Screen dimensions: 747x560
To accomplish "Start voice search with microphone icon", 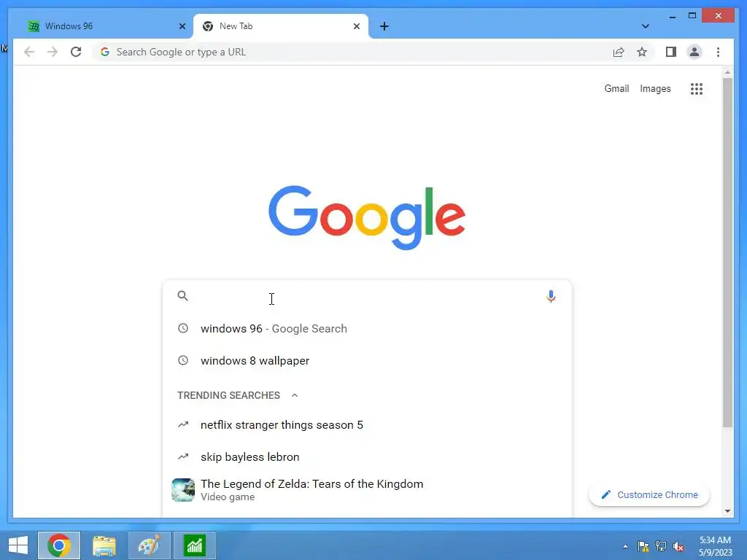I will tap(551, 296).
